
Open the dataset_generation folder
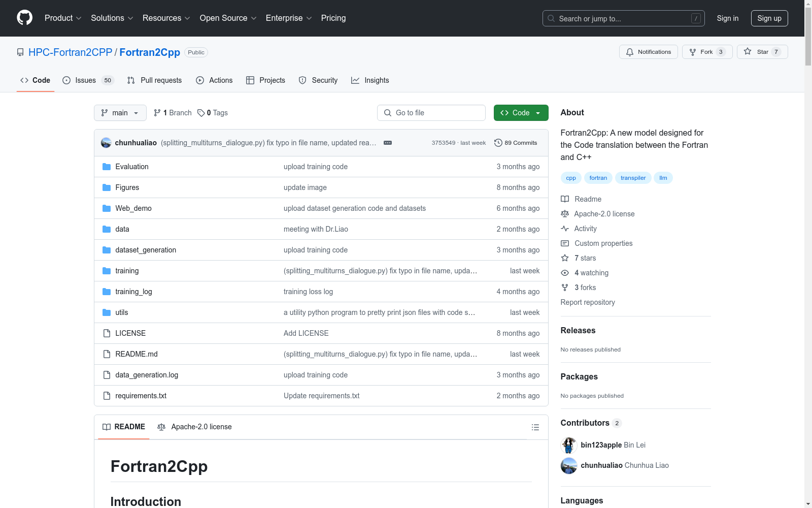[x=146, y=250]
